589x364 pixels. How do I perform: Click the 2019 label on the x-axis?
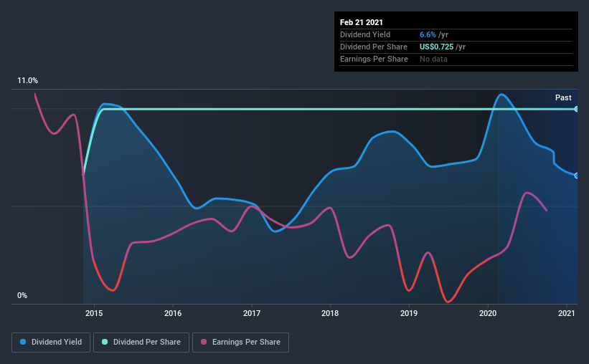pyautogui.click(x=409, y=313)
